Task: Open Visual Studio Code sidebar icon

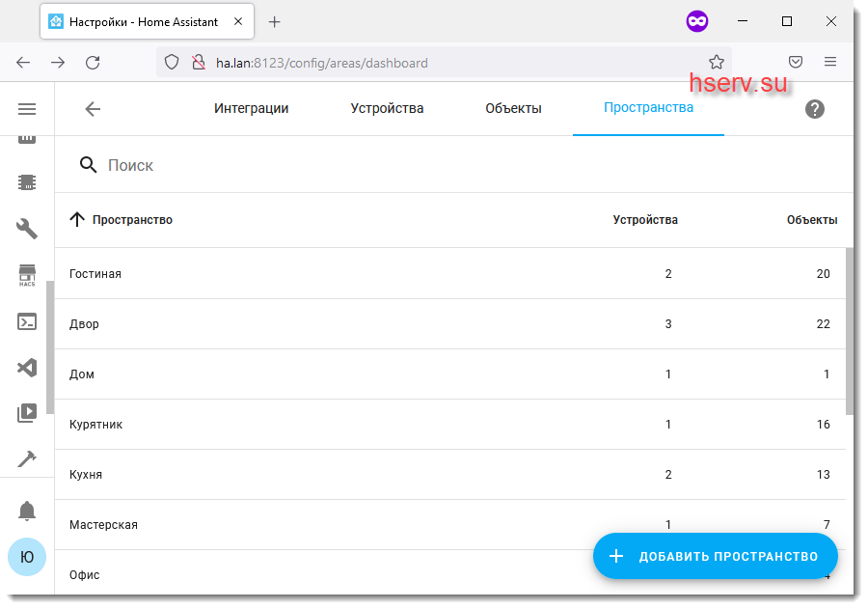Action: coord(27,368)
